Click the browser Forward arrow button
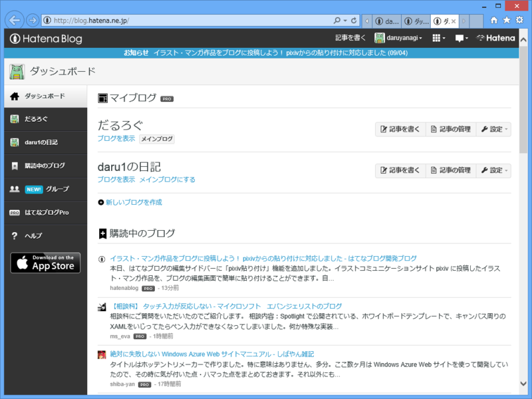Image resolution: width=532 pixels, height=399 pixels. [x=33, y=21]
